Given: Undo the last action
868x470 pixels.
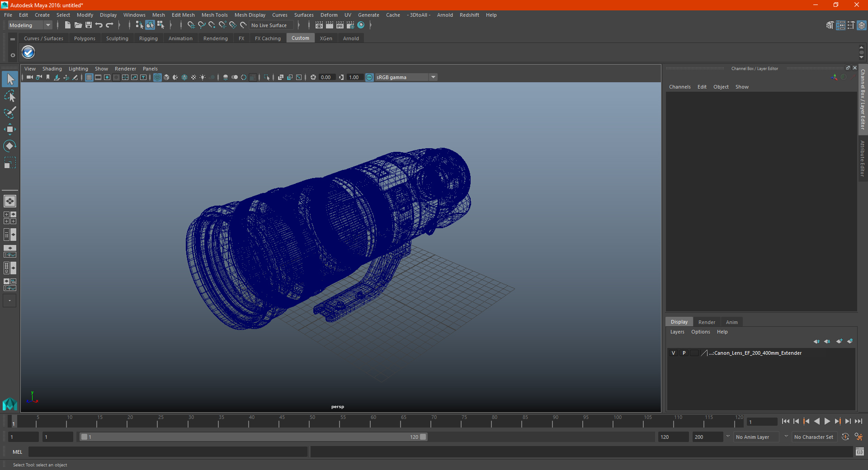Looking at the screenshot, I should (x=99, y=25).
